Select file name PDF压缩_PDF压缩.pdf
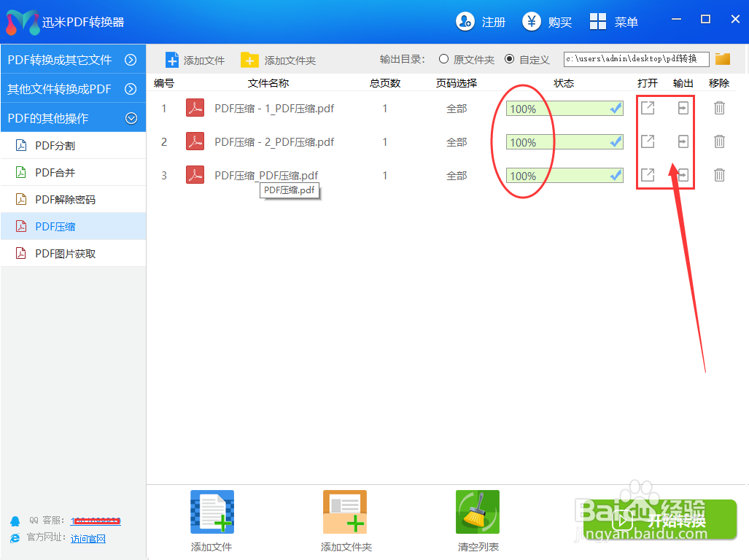The height and width of the screenshot is (560, 749). (x=266, y=176)
